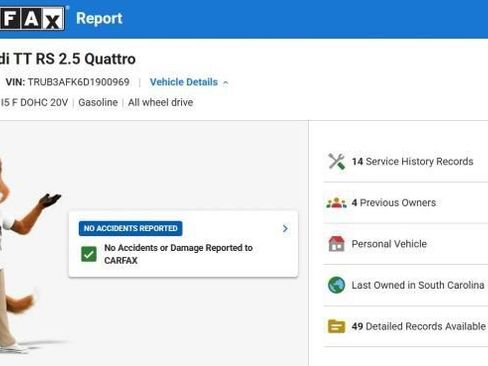Open 4 Previous Owners entry
Screen dimensions: 488x366
[394, 203]
